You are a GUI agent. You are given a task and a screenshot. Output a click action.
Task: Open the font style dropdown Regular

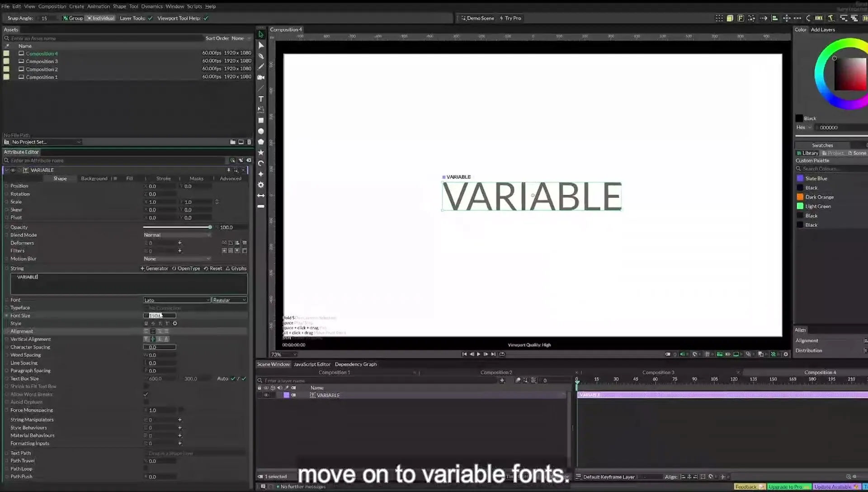click(x=230, y=300)
